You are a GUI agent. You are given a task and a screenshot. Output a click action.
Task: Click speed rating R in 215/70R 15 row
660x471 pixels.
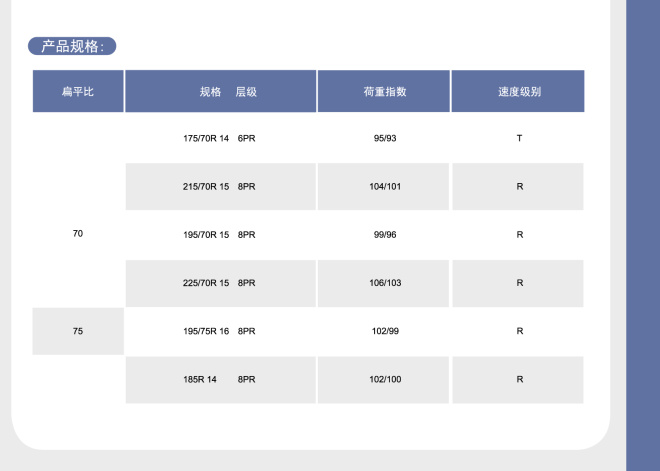pos(518,186)
